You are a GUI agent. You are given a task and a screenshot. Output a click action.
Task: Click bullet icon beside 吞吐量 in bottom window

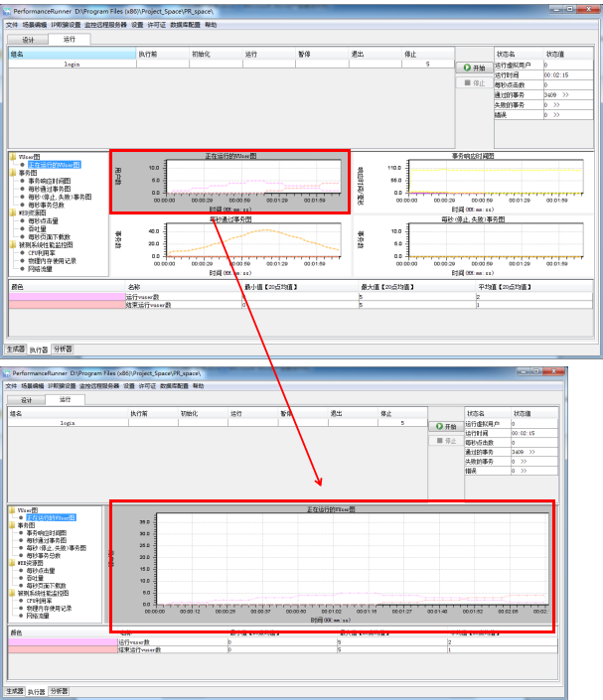click(20, 578)
